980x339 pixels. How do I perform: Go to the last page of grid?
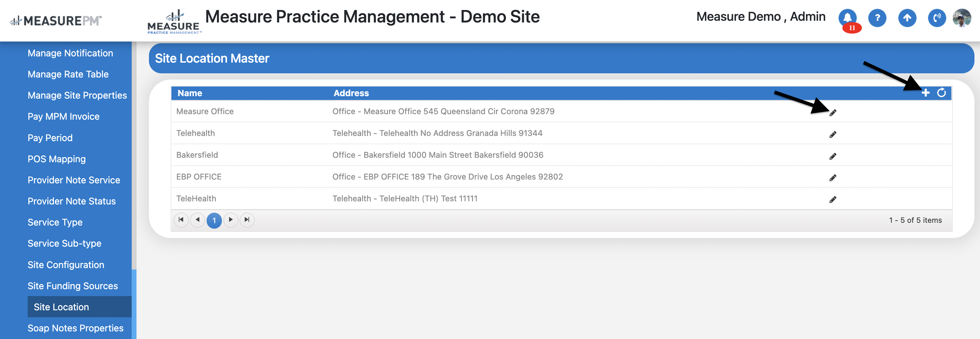(x=247, y=220)
